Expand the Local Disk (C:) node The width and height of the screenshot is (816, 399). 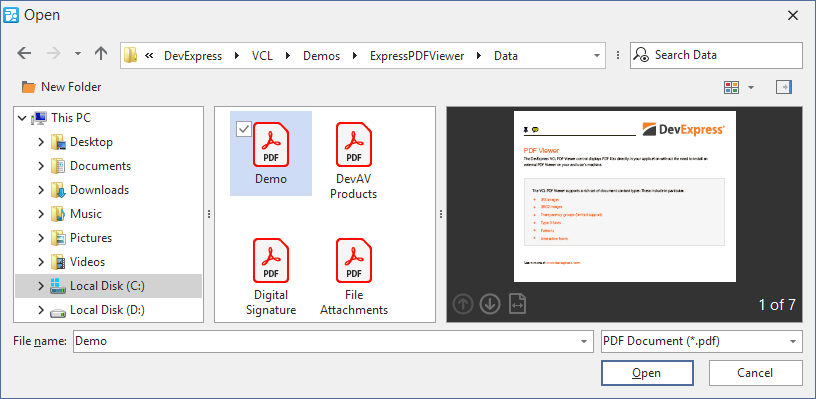click(x=41, y=286)
